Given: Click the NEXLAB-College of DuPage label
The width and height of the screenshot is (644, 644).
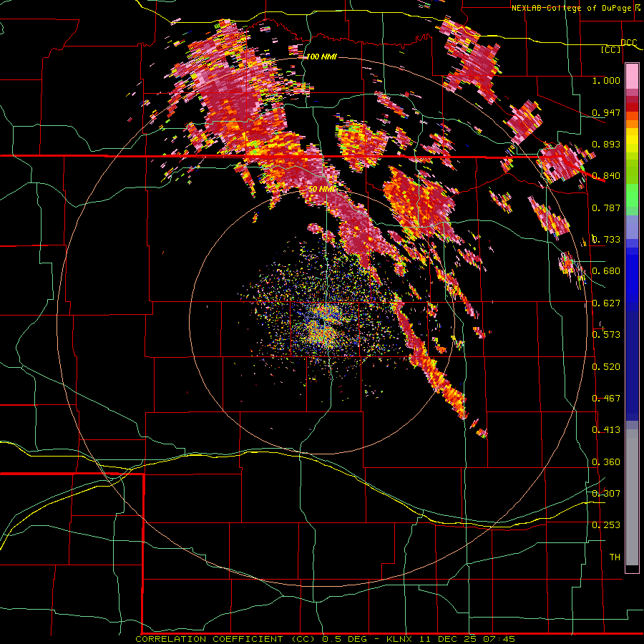Looking at the screenshot, I should point(573,8).
